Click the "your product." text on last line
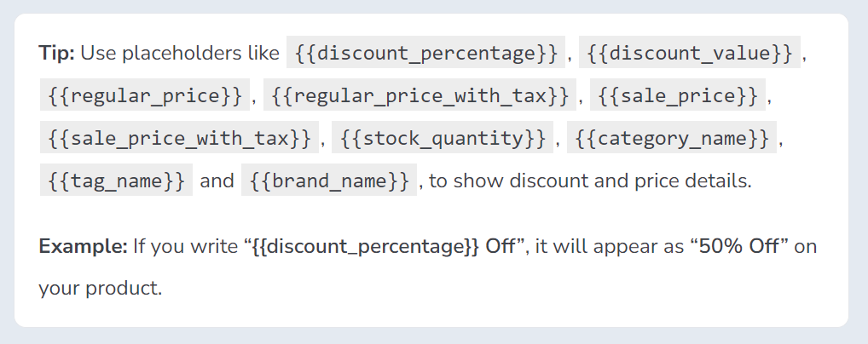 [x=100, y=289]
